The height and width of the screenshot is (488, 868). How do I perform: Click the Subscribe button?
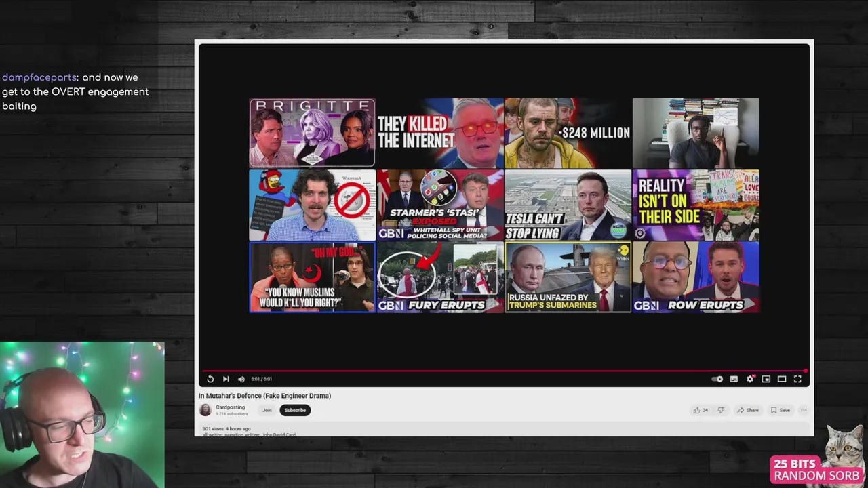click(295, 410)
